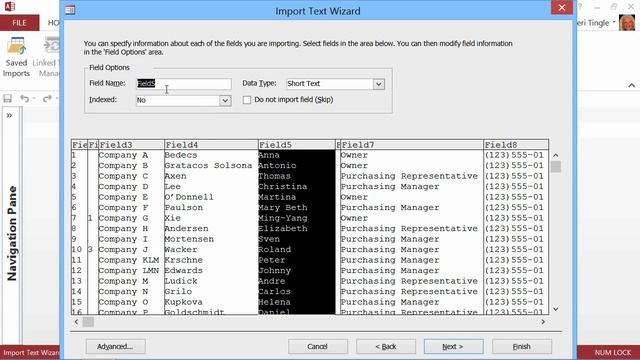The image size is (640, 360).
Task: Expand the Navigation Pane chevron
Action: 9,116
